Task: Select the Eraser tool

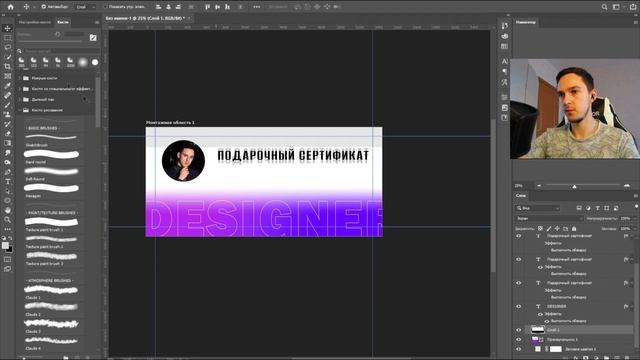Action: tap(7, 134)
